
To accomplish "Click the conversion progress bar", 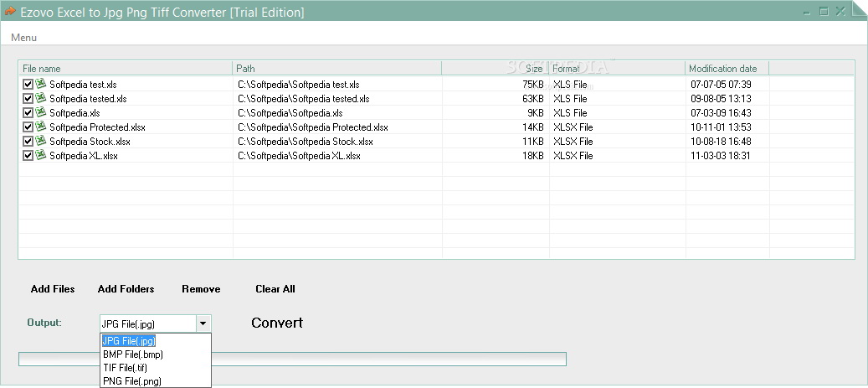I will pos(292,360).
